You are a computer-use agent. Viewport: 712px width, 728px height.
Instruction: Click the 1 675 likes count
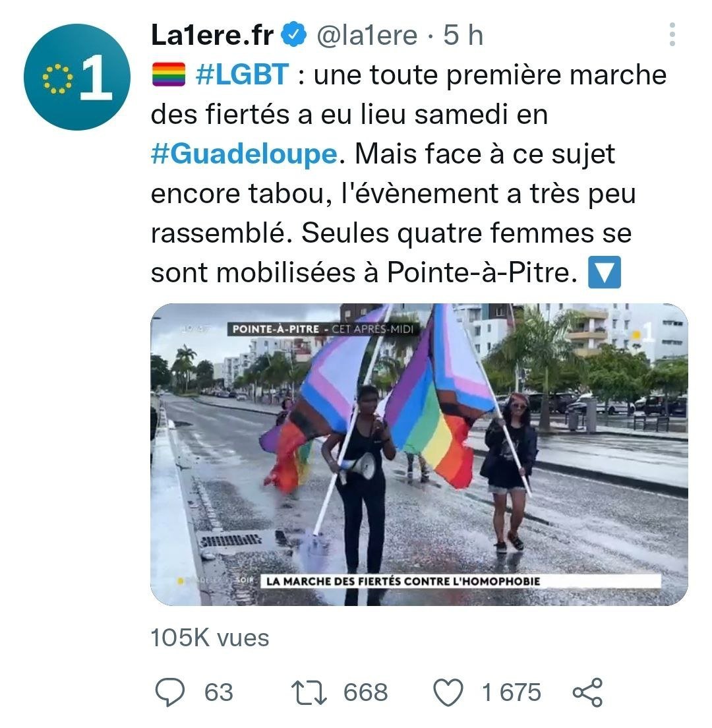512,692
